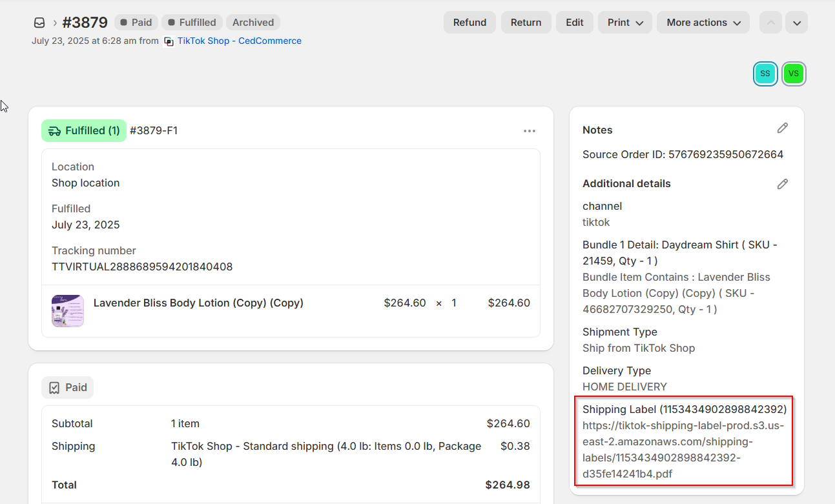Screen dimensions: 835x504
Task: Go to previous order with up arrow
Action: (x=770, y=23)
